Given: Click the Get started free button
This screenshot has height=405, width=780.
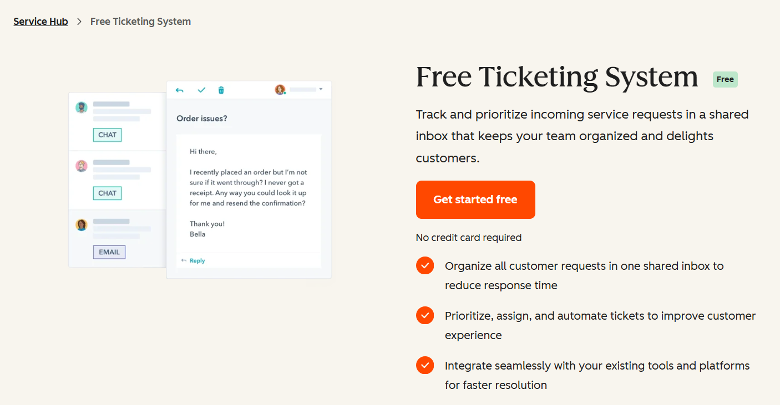Looking at the screenshot, I should click(476, 200).
